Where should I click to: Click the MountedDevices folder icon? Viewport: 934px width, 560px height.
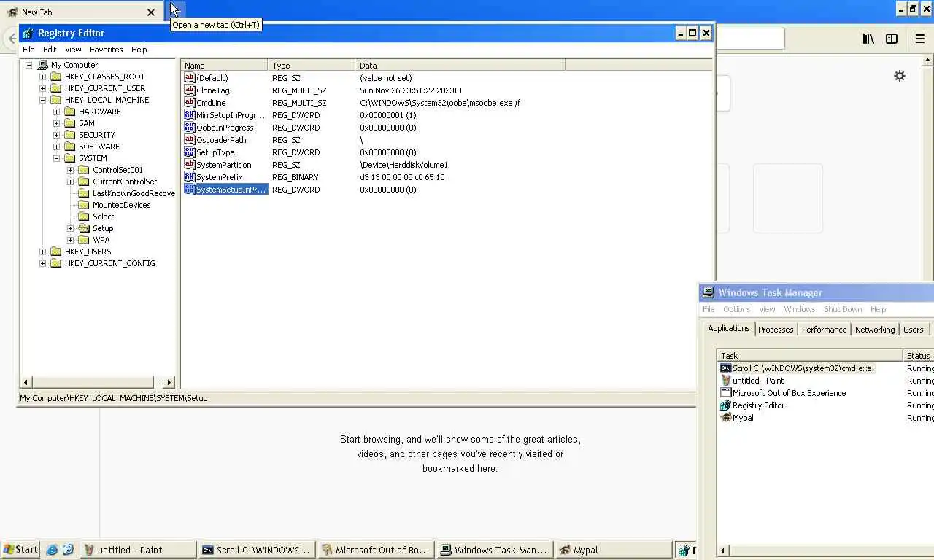[84, 205]
